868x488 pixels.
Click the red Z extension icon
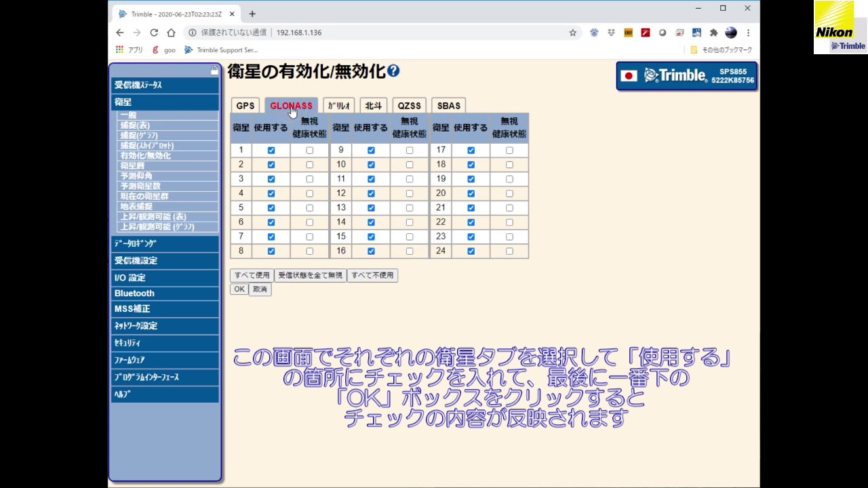645,33
